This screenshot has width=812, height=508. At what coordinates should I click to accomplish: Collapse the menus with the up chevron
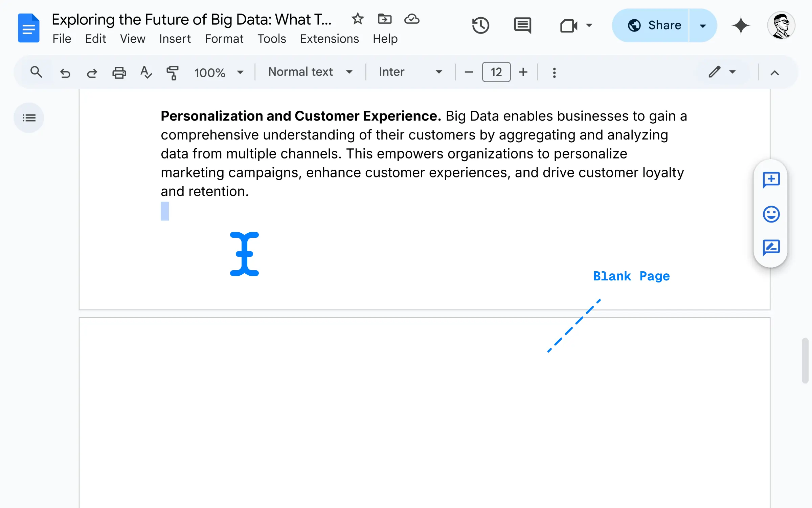pyautogui.click(x=774, y=72)
